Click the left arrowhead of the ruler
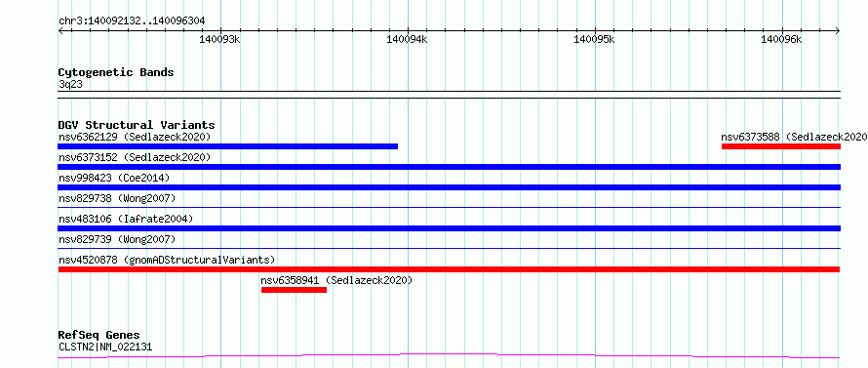Screen dimensions: 868x368 point(60,30)
